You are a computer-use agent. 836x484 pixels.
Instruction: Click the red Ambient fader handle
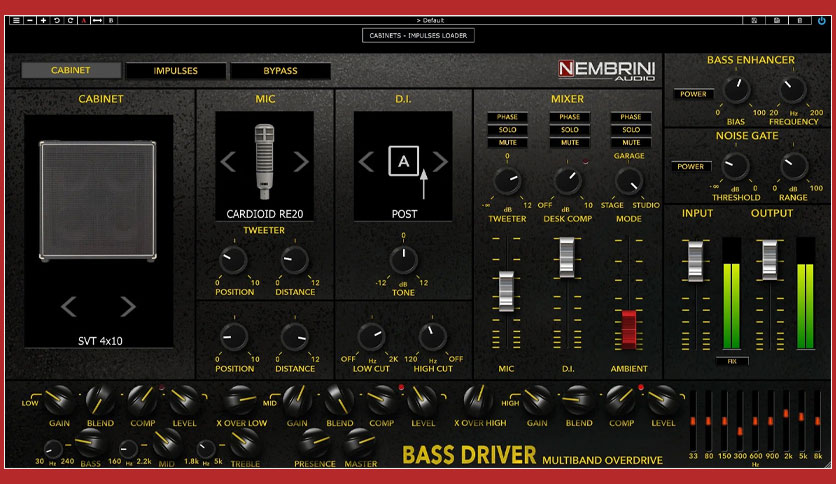click(629, 329)
